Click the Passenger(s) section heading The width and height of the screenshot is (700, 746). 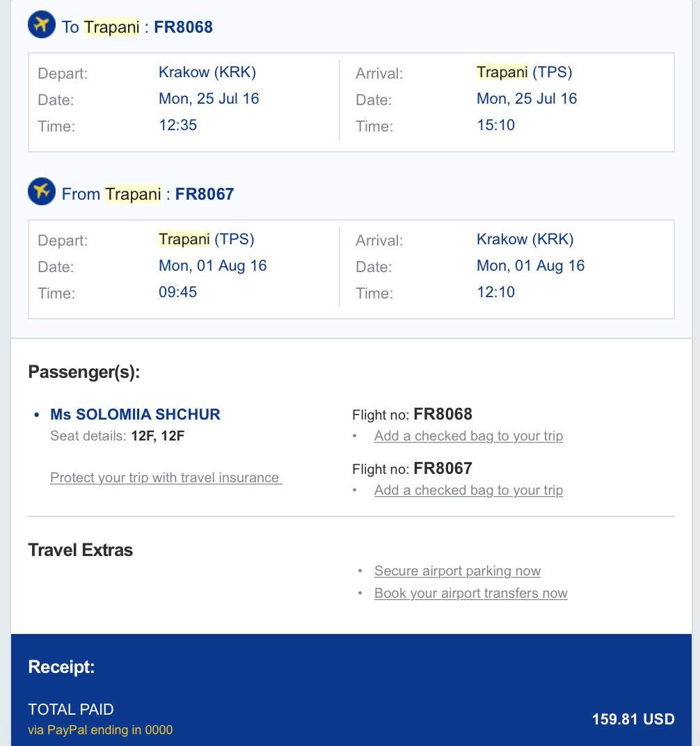coord(83,372)
